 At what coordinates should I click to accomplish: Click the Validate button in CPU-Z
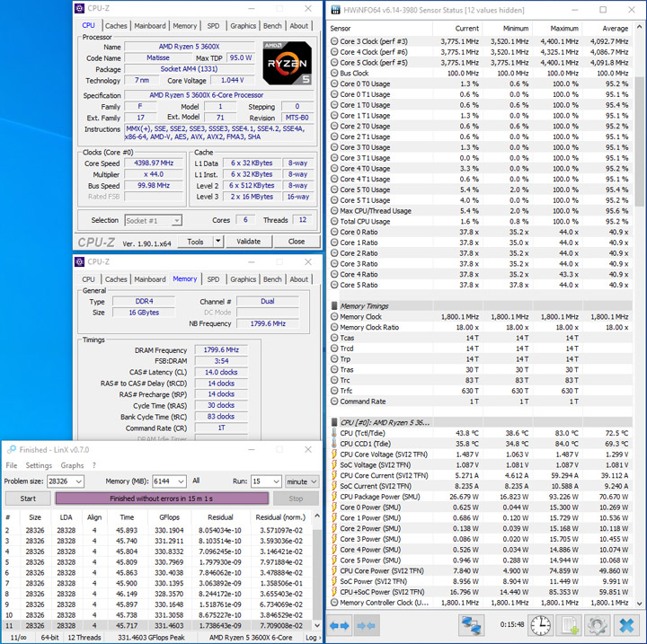point(248,242)
